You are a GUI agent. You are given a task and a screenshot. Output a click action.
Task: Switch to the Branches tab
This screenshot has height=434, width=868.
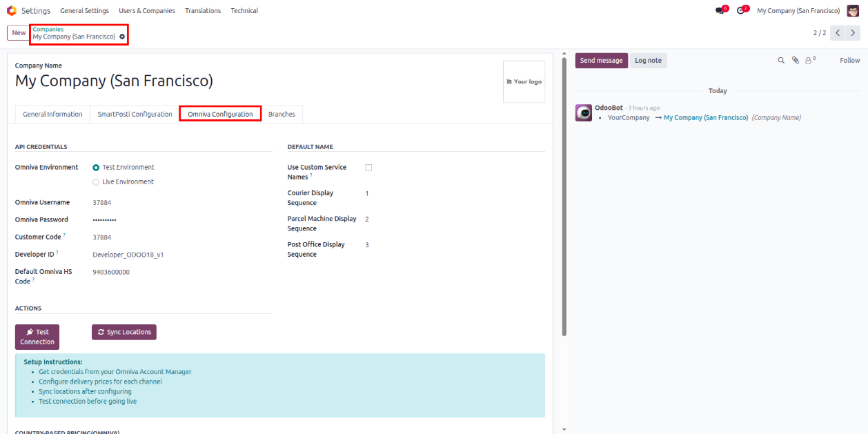pyautogui.click(x=282, y=115)
